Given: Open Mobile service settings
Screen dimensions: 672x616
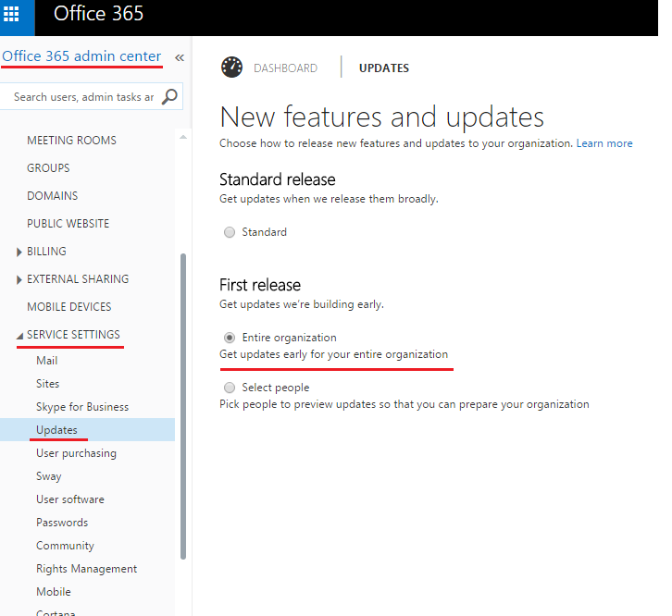Looking at the screenshot, I should tap(54, 592).
